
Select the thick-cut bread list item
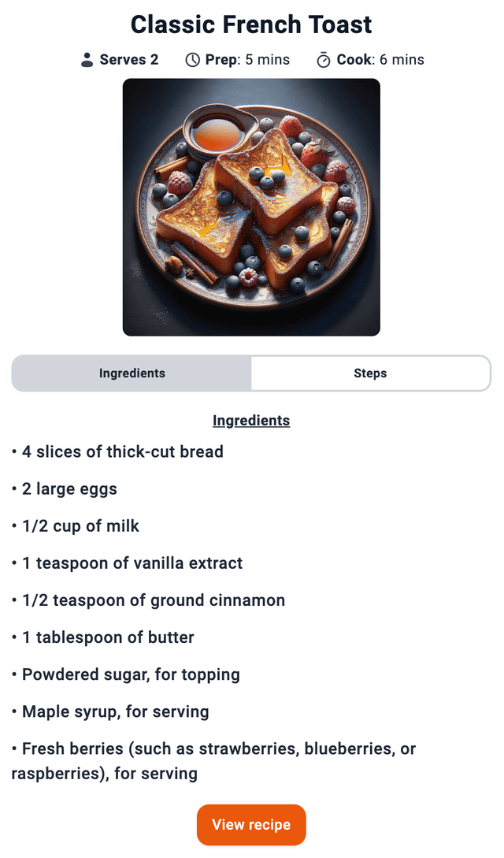pos(118,451)
